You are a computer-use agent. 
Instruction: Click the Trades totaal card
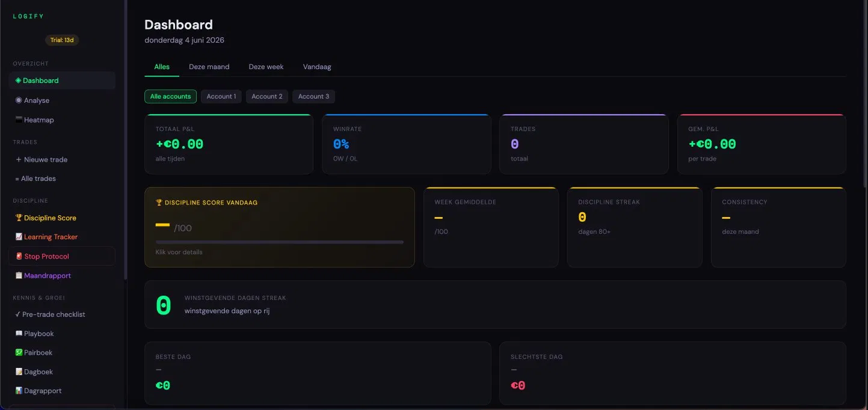click(584, 144)
